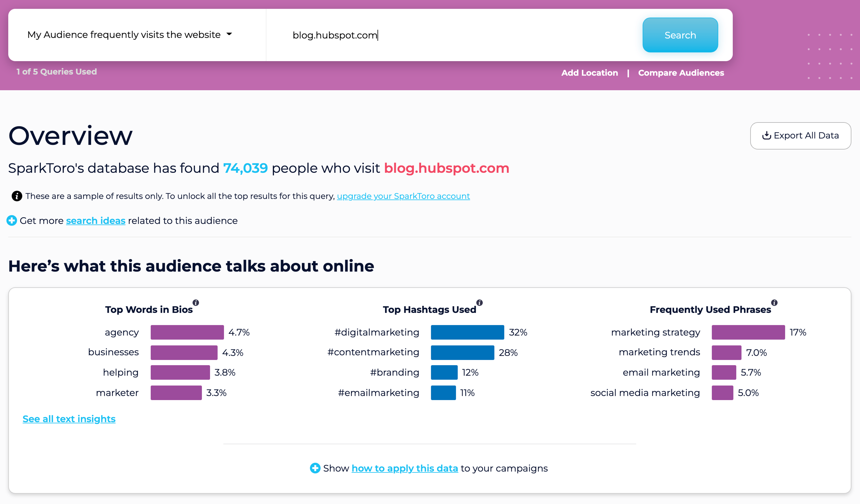This screenshot has width=860, height=504.
Task: Open the audience query type dropdown
Action: (x=130, y=35)
